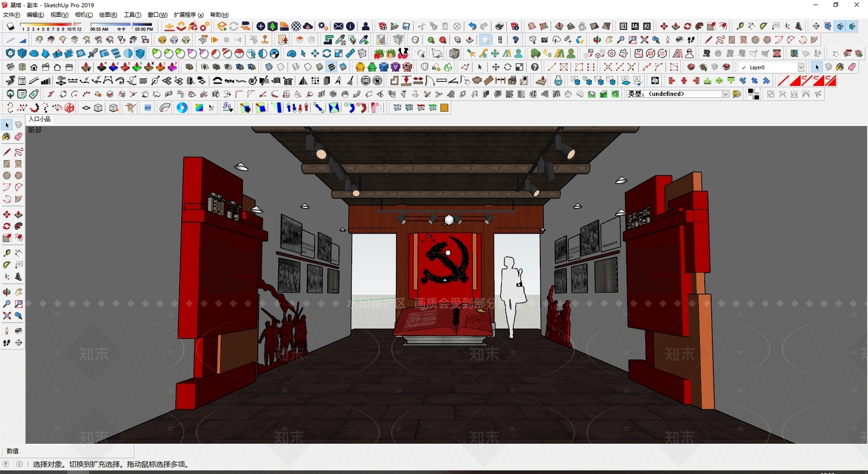
Task: Open the 帮助(H) menu
Action: click(219, 15)
